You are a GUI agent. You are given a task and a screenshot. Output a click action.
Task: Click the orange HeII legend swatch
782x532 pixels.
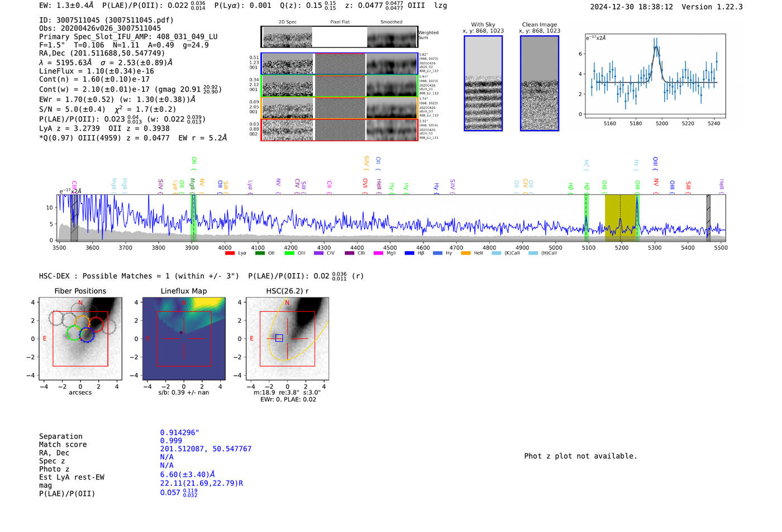coord(466,253)
